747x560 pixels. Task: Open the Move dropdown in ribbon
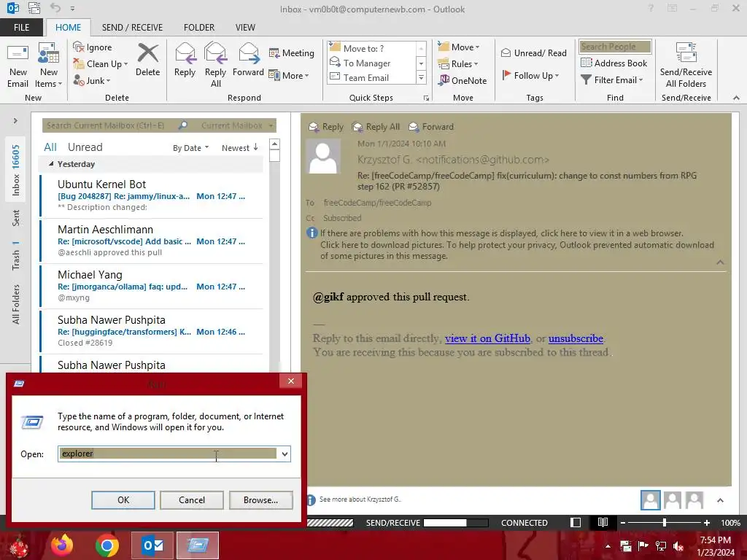459,47
